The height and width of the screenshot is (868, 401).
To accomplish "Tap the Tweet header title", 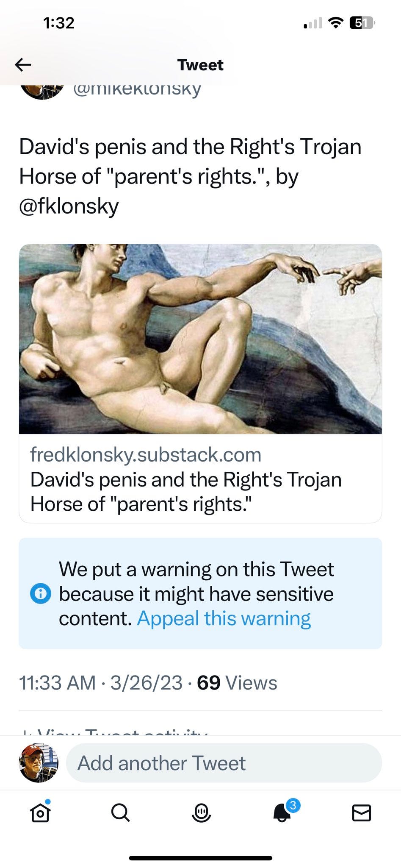I will tap(200, 65).
